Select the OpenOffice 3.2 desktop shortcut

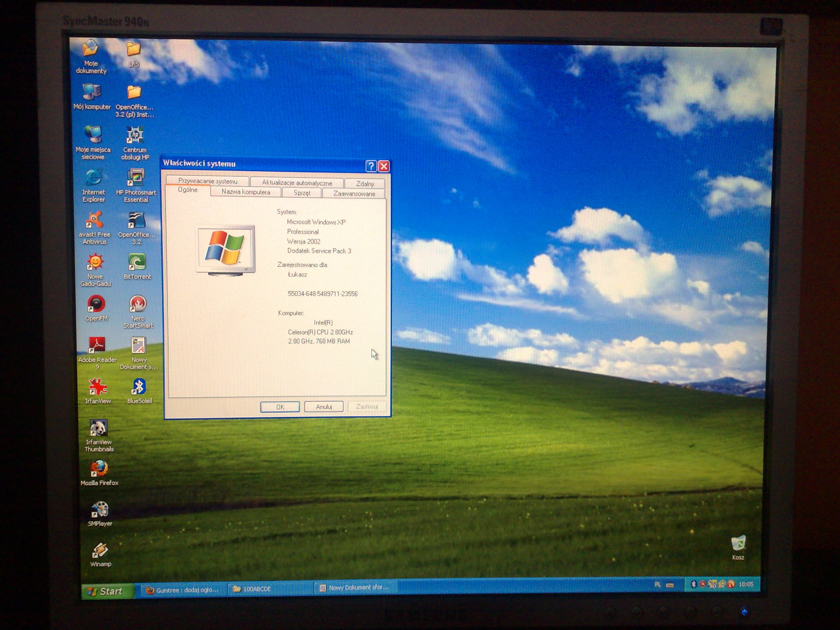(137, 228)
